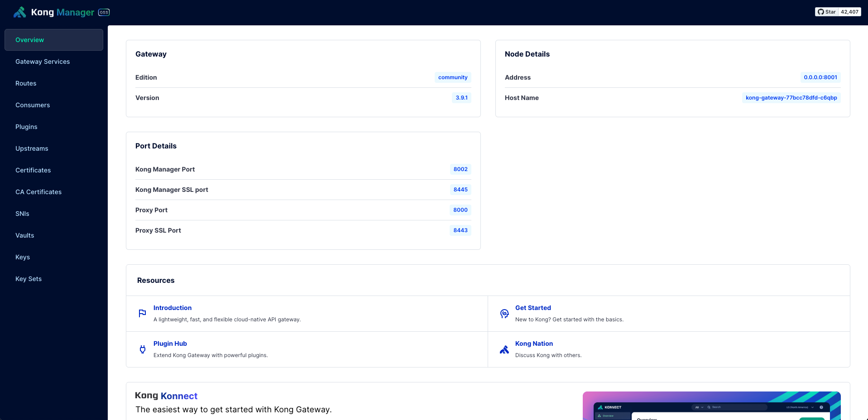Image resolution: width=868 pixels, height=420 pixels.
Task: Click the Port Details heading
Action: coord(156,146)
